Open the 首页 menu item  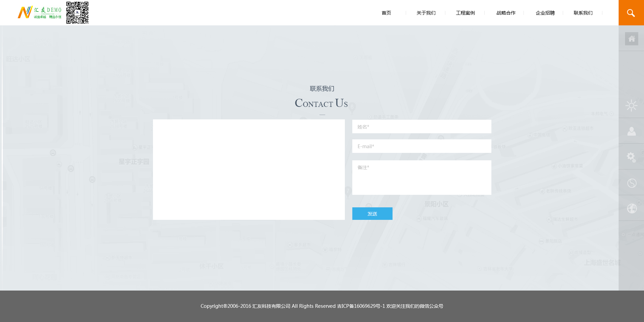click(386, 13)
